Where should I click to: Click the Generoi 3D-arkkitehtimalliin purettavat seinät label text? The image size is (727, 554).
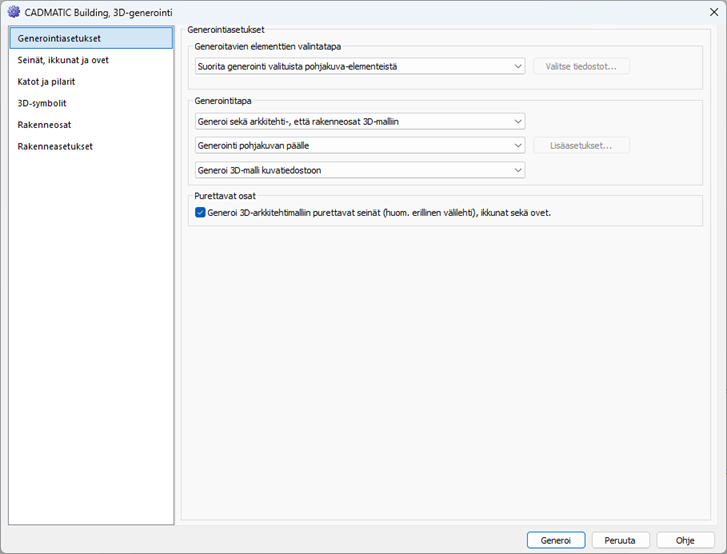tap(378, 212)
